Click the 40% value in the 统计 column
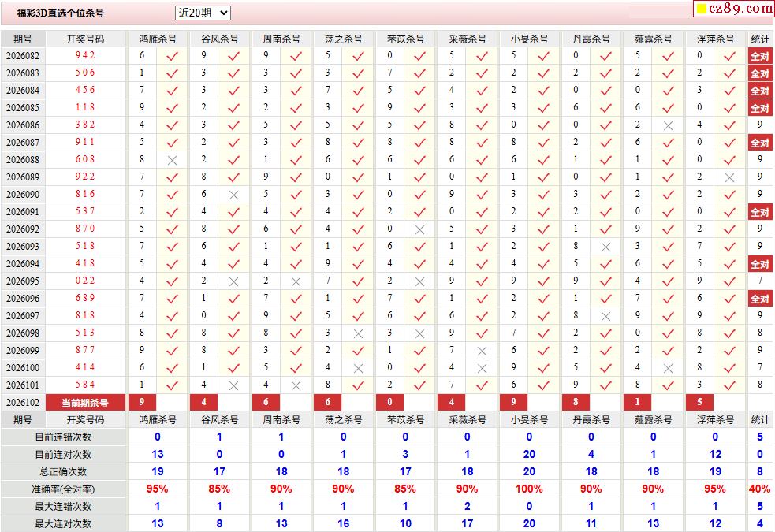Screen dimensions: 775x532 pyautogui.click(x=760, y=489)
